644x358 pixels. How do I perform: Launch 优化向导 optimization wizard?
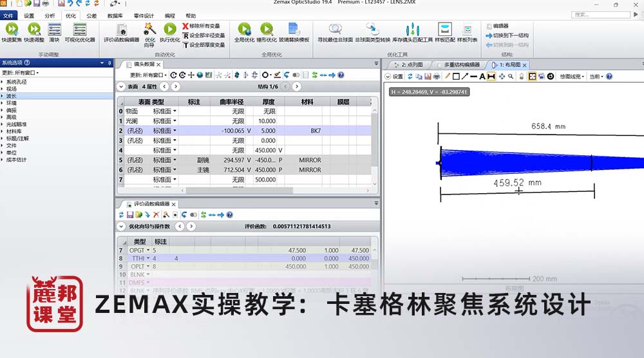149,35
